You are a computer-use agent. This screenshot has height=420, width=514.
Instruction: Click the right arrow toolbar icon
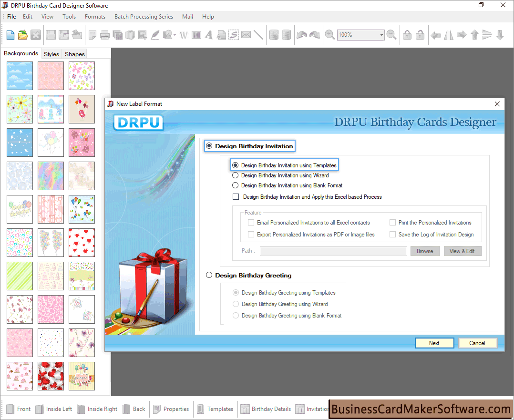[462, 35]
